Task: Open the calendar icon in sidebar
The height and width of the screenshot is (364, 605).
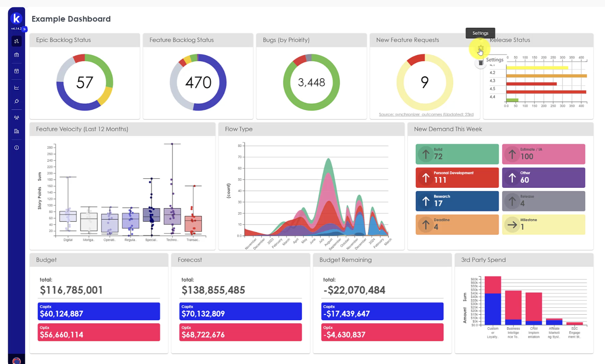Action: click(x=16, y=71)
